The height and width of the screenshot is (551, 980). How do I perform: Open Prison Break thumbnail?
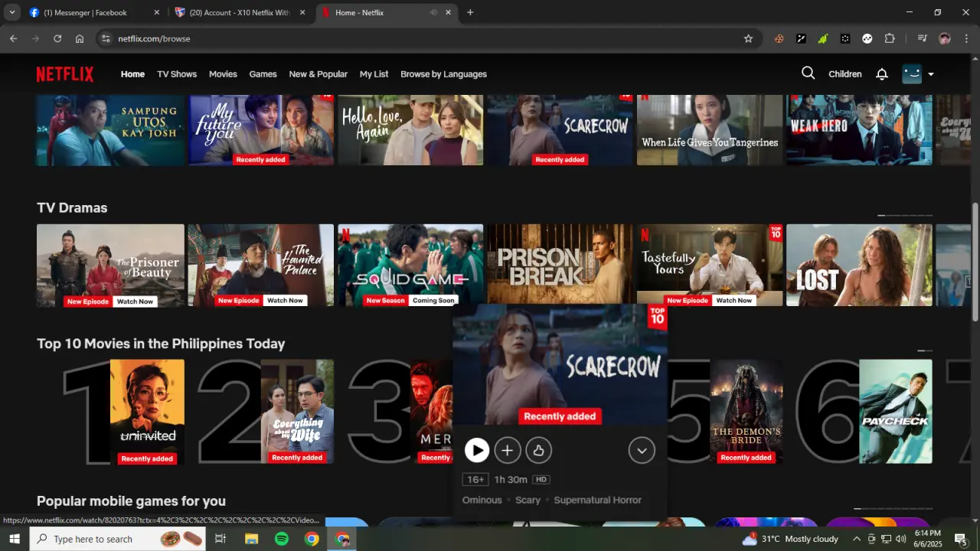click(560, 265)
